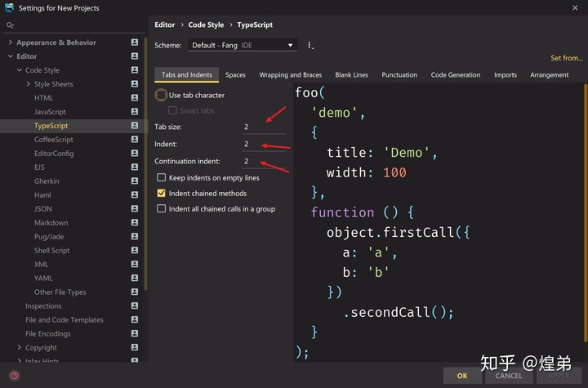Click the profile icon beside Other File Types
The height and width of the screenshot is (388, 588).
(x=135, y=292)
